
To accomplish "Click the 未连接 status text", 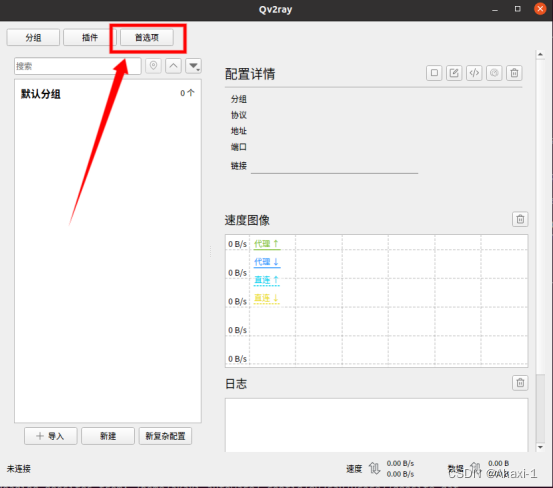I will tap(19, 469).
